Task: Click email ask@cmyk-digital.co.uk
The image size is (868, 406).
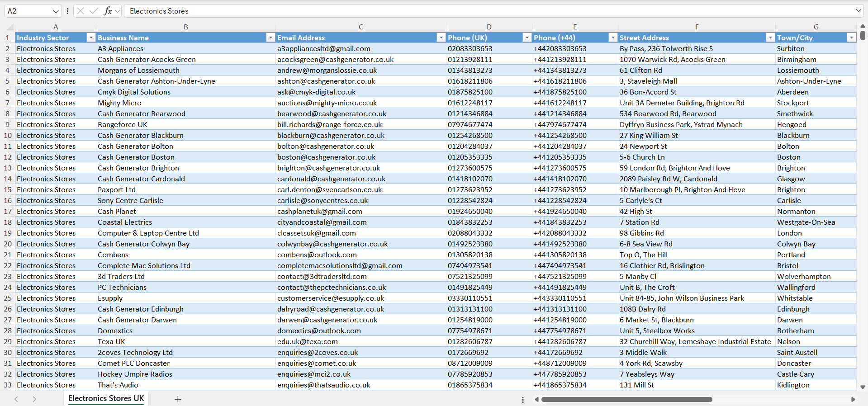Action: (361, 92)
